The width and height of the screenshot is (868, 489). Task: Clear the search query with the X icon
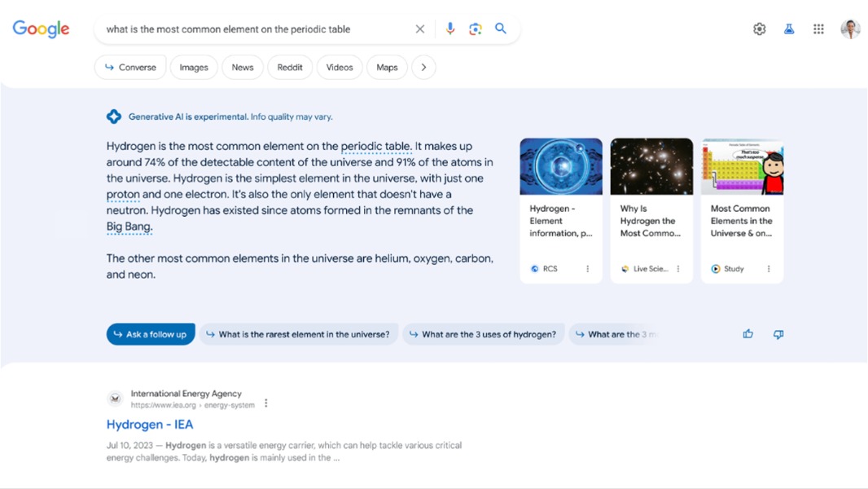click(x=420, y=29)
